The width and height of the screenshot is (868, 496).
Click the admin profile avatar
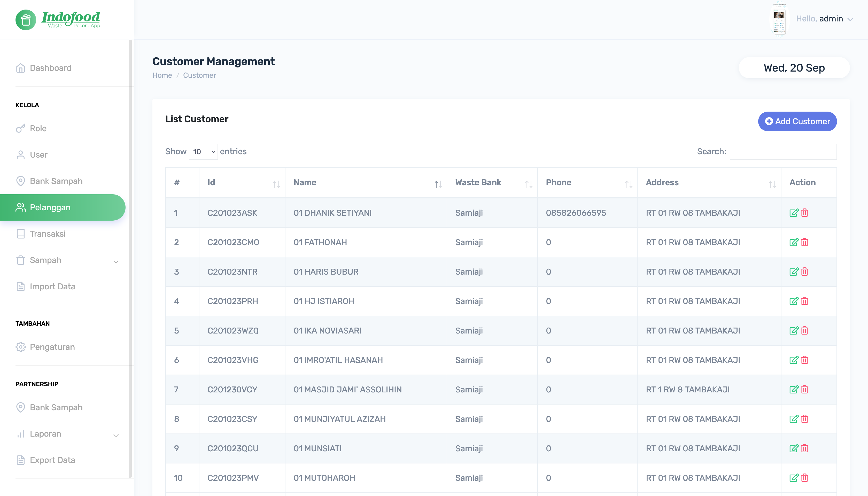pyautogui.click(x=779, y=19)
